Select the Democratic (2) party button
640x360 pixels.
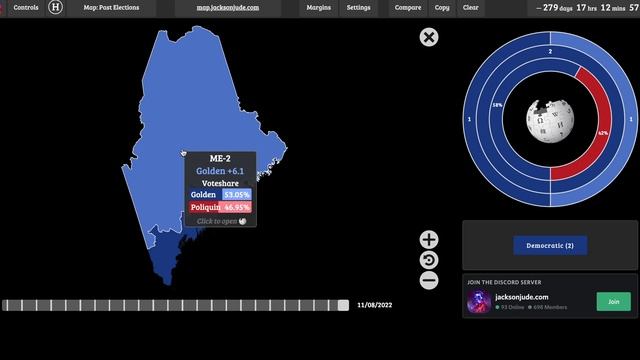click(550, 246)
